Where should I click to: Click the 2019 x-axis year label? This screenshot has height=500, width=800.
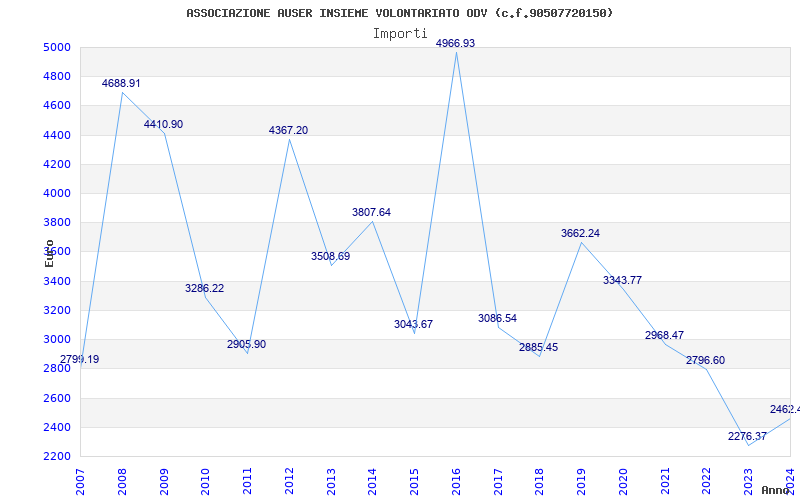tap(581, 482)
